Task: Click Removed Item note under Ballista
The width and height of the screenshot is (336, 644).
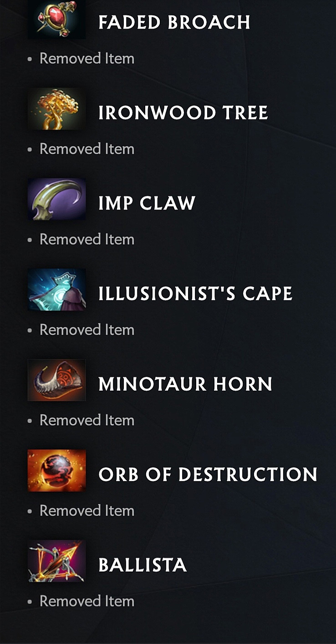Action: [x=87, y=601]
